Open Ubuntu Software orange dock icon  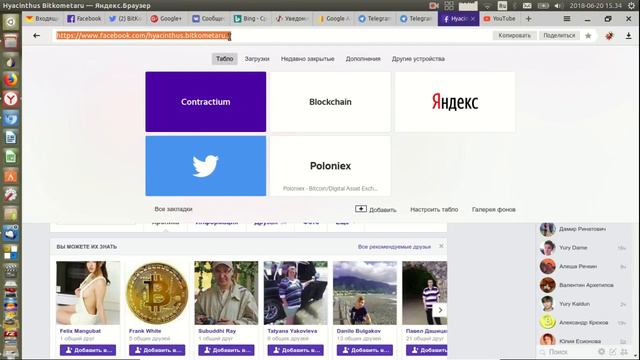click(11, 176)
